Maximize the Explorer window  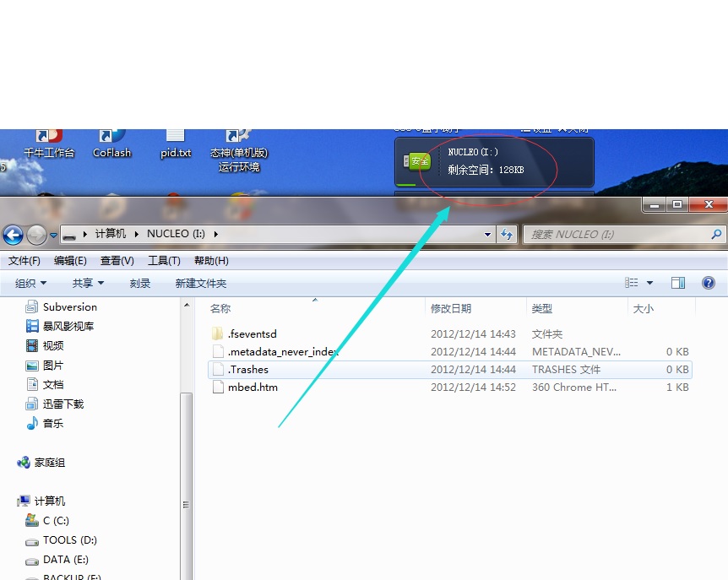click(677, 204)
